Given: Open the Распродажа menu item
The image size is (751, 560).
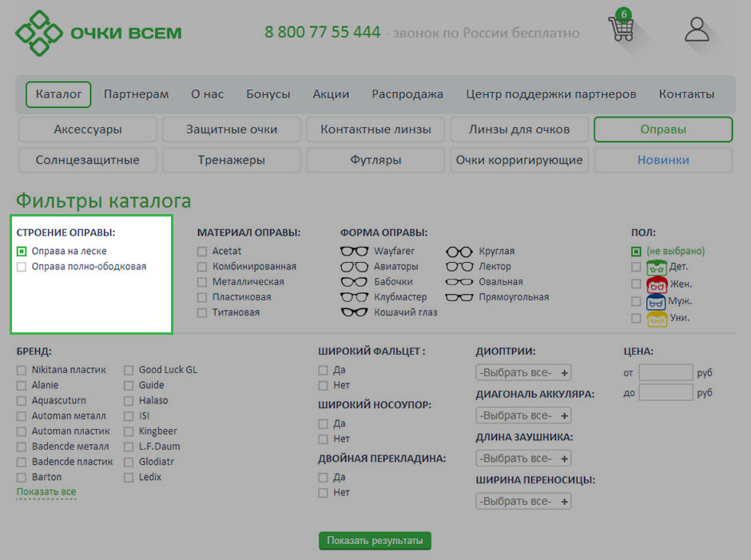Looking at the screenshot, I should pyautogui.click(x=407, y=94).
